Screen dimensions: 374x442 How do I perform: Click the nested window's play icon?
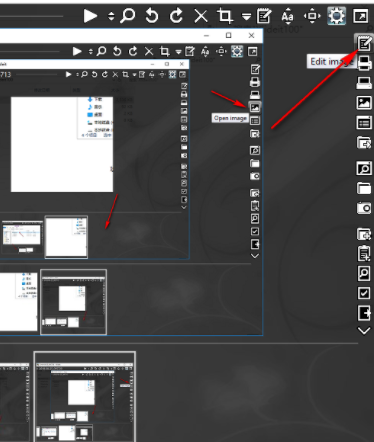pyautogui.click(x=77, y=51)
